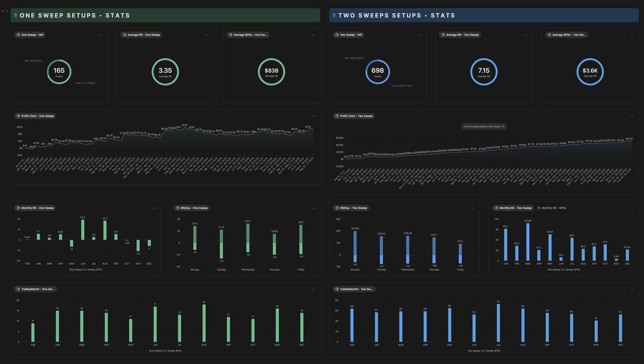The height and width of the screenshot is (364, 644).
Task: Open the Average $PNL - One Sweep tab
Action: (248, 35)
